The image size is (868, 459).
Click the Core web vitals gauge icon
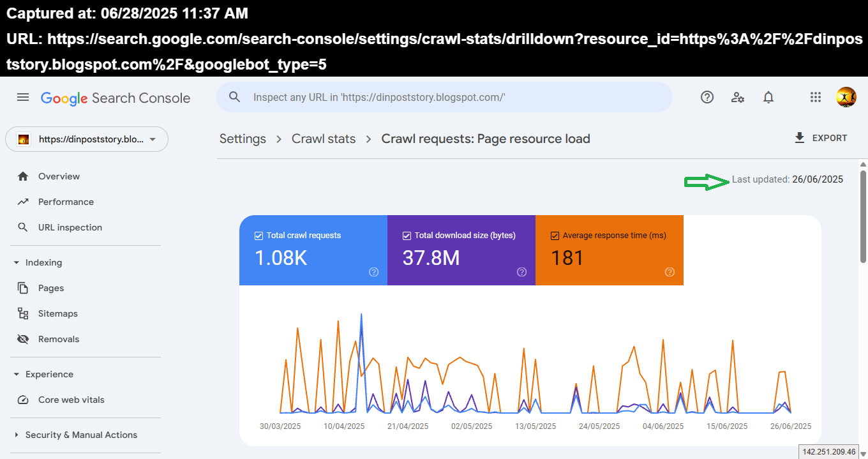click(23, 400)
